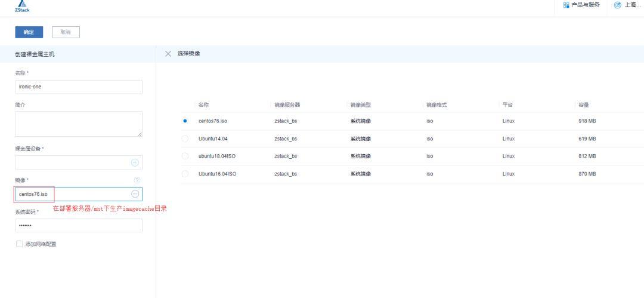This screenshot has width=644, height=298.
Task: Close the 选择镜像 panel
Action: tap(168, 54)
